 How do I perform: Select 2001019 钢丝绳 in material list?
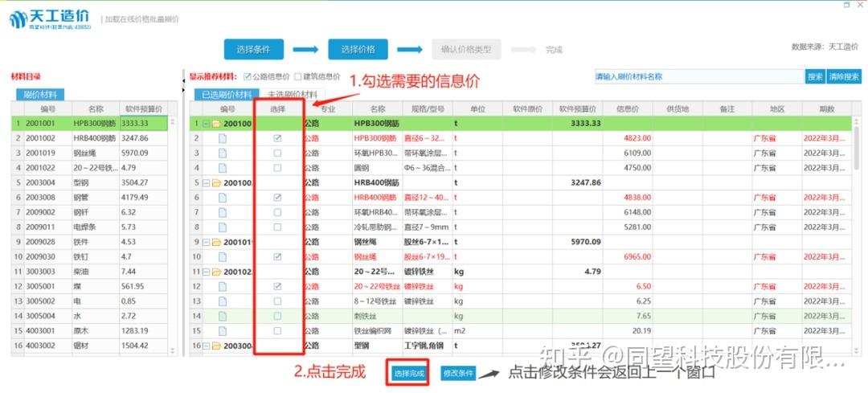pos(89,153)
